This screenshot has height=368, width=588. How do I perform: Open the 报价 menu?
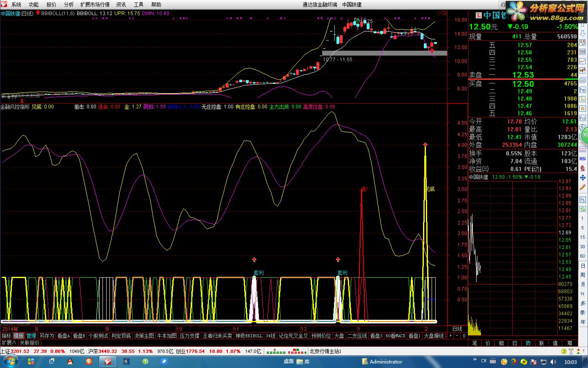[x=51, y=4]
